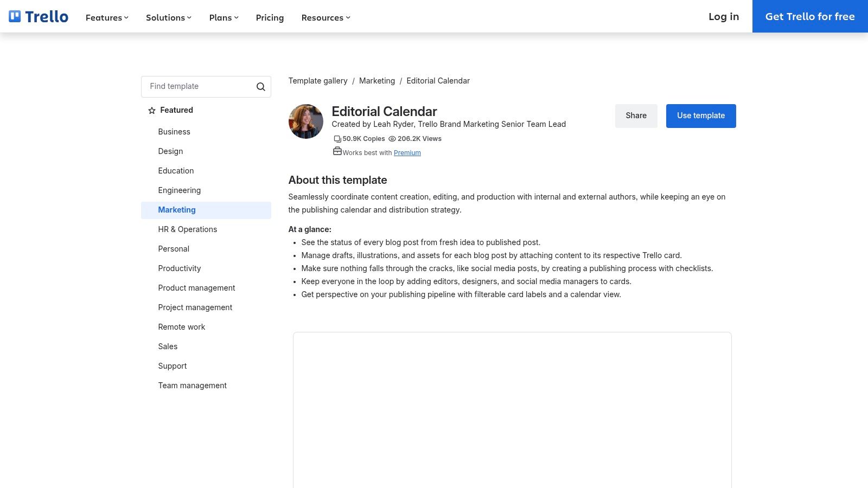Click Leah Ryder's avatar photo
The width and height of the screenshot is (868, 488).
[306, 121]
